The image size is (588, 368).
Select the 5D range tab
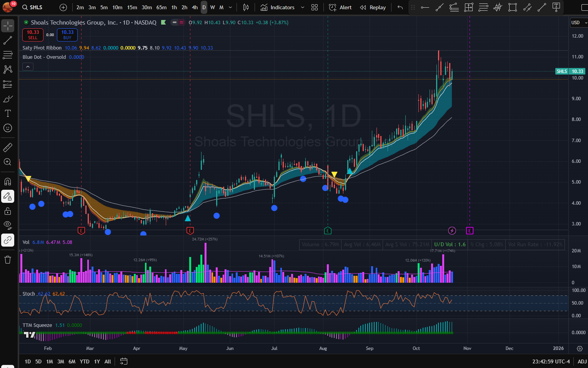pos(38,361)
